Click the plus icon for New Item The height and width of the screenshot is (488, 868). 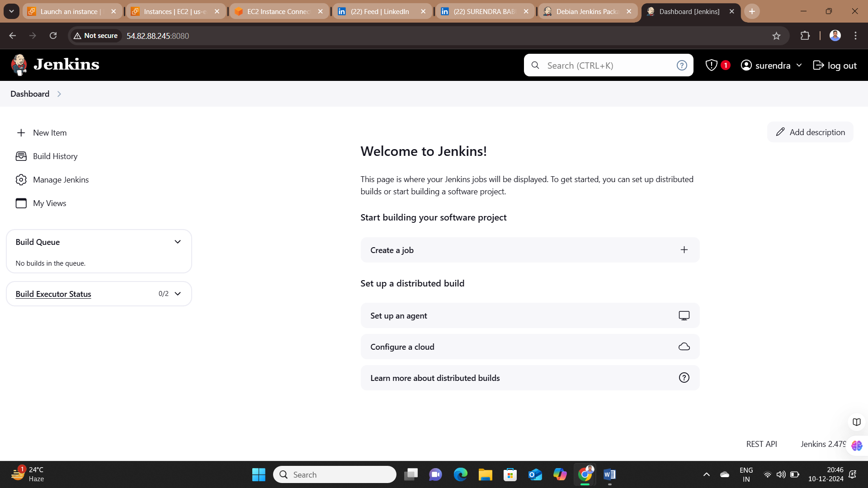tap(21, 133)
